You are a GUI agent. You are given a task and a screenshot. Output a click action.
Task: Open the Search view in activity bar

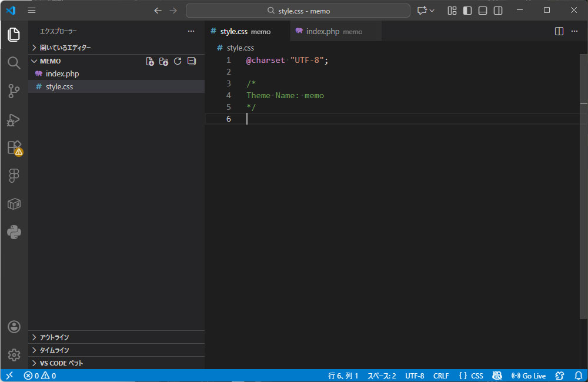(x=14, y=63)
